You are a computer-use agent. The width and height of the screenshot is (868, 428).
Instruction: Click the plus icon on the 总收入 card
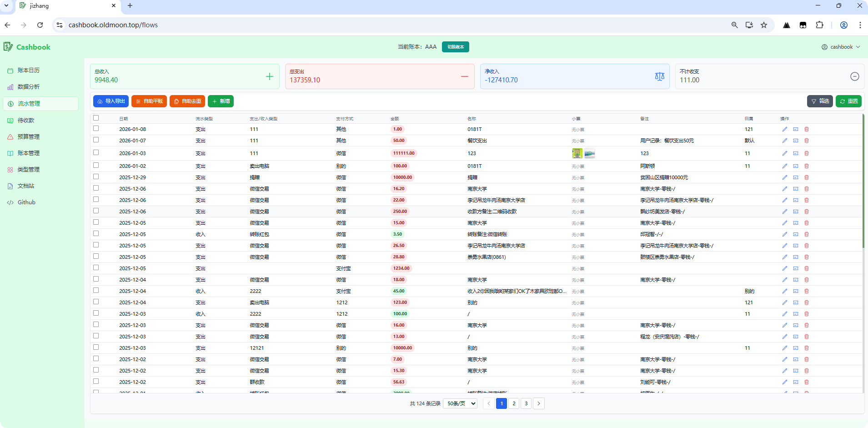coord(270,76)
